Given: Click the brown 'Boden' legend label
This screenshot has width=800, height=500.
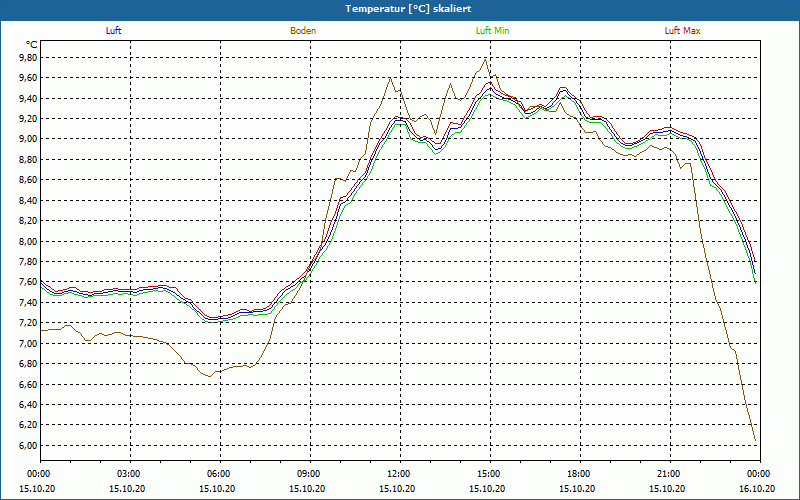Looking at the screenshot, I should pyautogui.click(x=303, y=31).
